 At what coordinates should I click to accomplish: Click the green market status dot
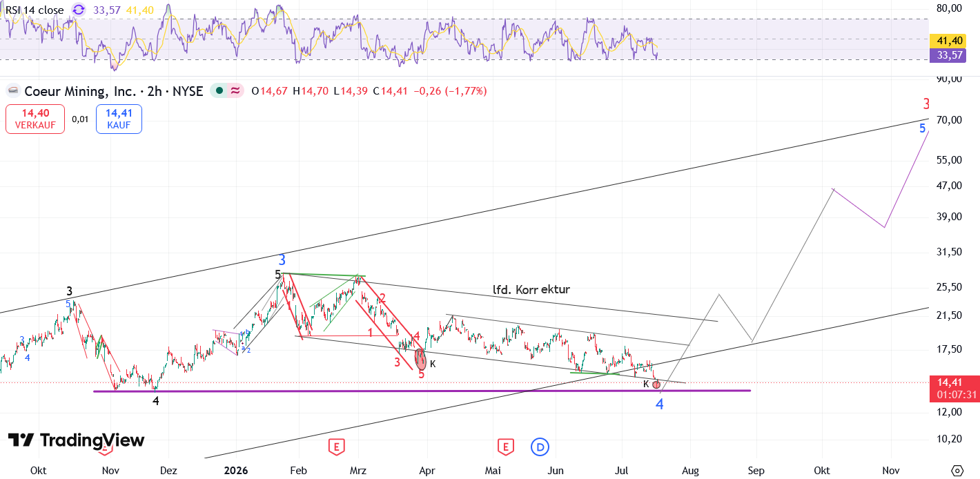tap(219, 90)
